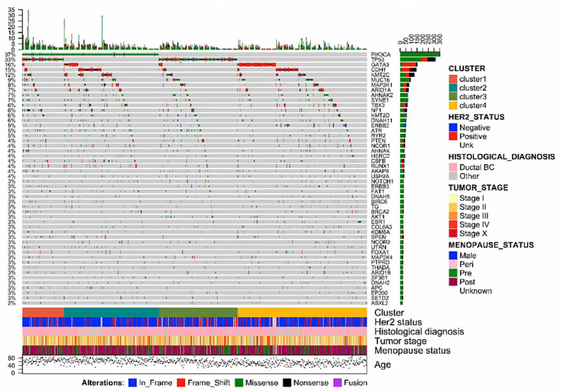The image size is (561, 392).
Task: Click the Stage IV legend swatch
Action: coord(453,224)
